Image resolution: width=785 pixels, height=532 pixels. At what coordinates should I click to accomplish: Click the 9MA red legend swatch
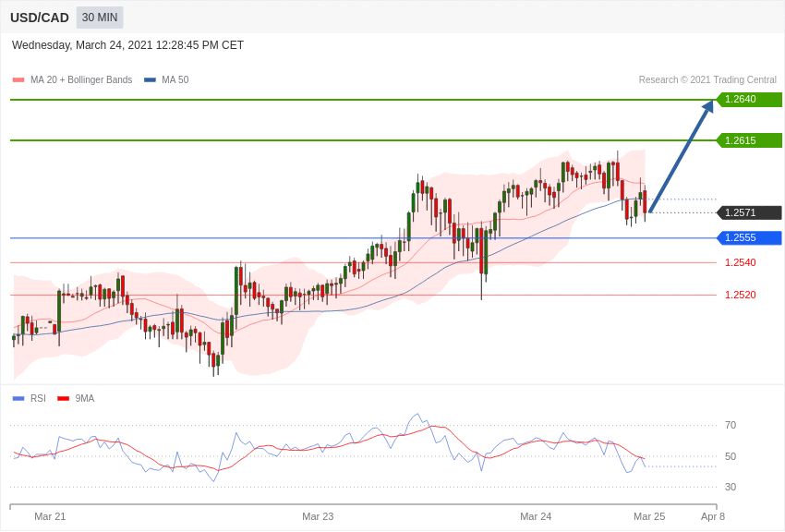coord(63,398)
